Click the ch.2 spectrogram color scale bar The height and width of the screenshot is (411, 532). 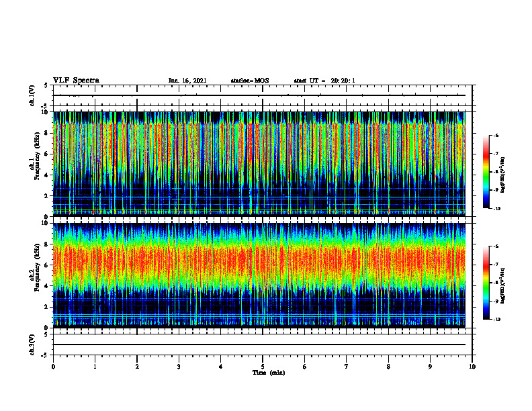[486, 283]
